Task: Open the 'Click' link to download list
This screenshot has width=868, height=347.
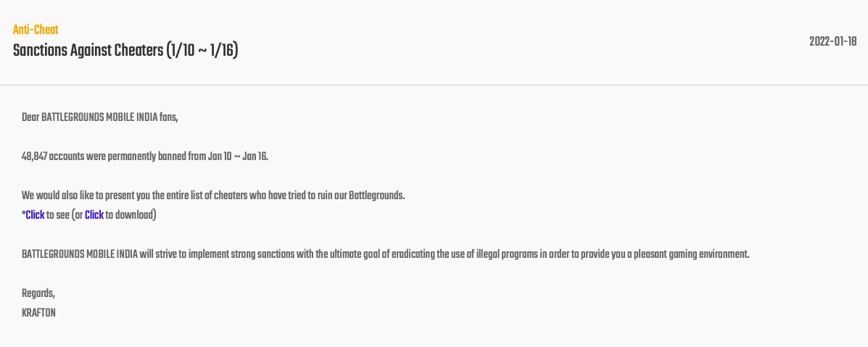Action: coord(94,215)
